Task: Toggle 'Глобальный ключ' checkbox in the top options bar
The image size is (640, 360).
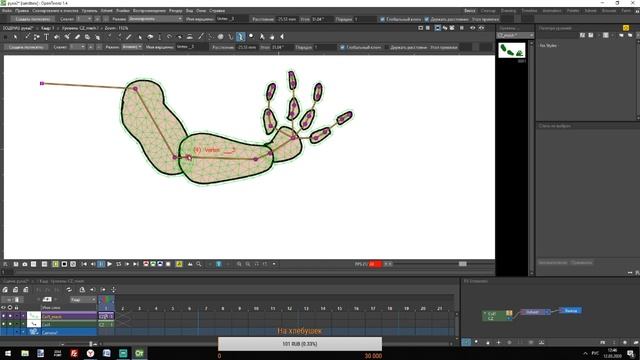Action: [x=382, y=19]
